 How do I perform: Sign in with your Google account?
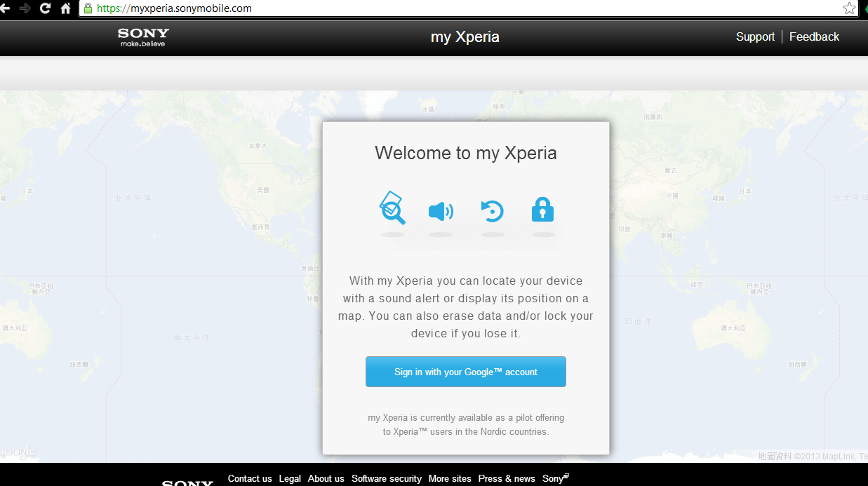(x=465, y=372)
